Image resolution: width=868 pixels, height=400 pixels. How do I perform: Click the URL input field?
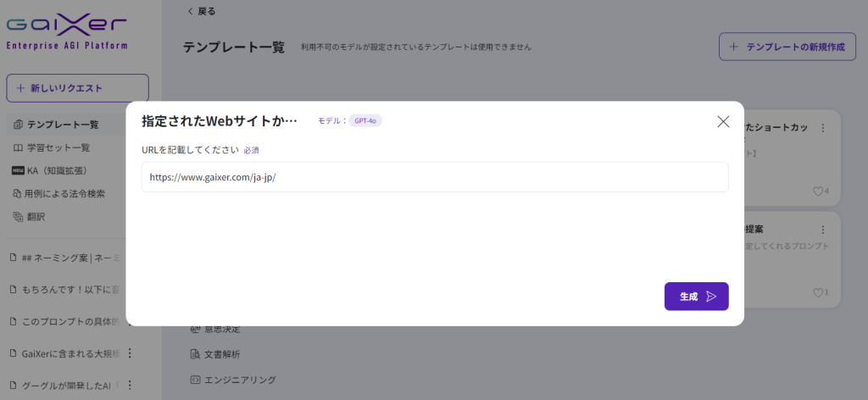(x=434, y=178)
